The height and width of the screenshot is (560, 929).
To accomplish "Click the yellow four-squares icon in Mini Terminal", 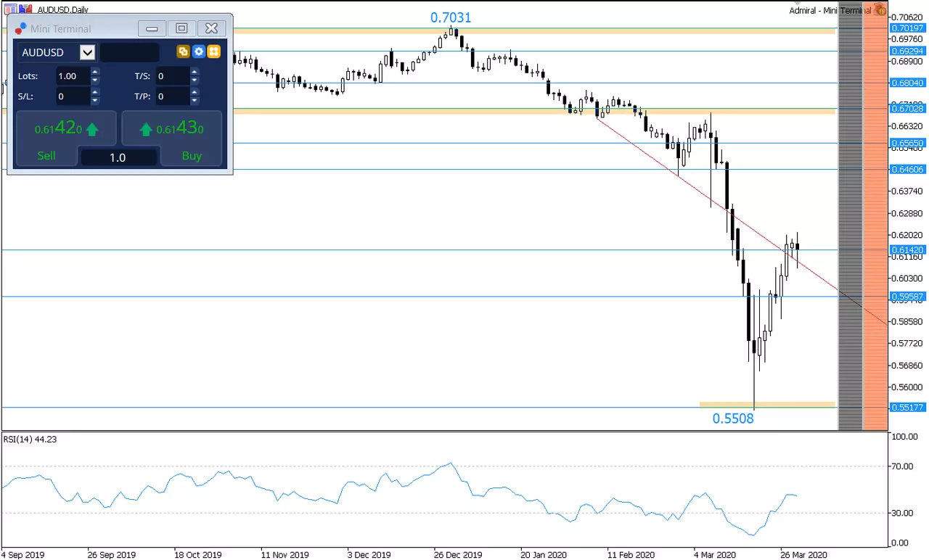I will (213, 52).
